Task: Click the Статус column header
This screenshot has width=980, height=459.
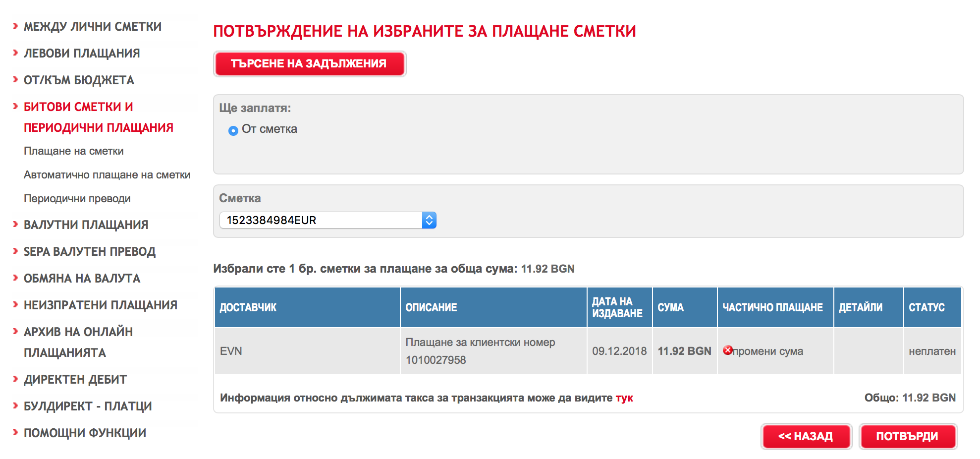Action: point(932,307)
